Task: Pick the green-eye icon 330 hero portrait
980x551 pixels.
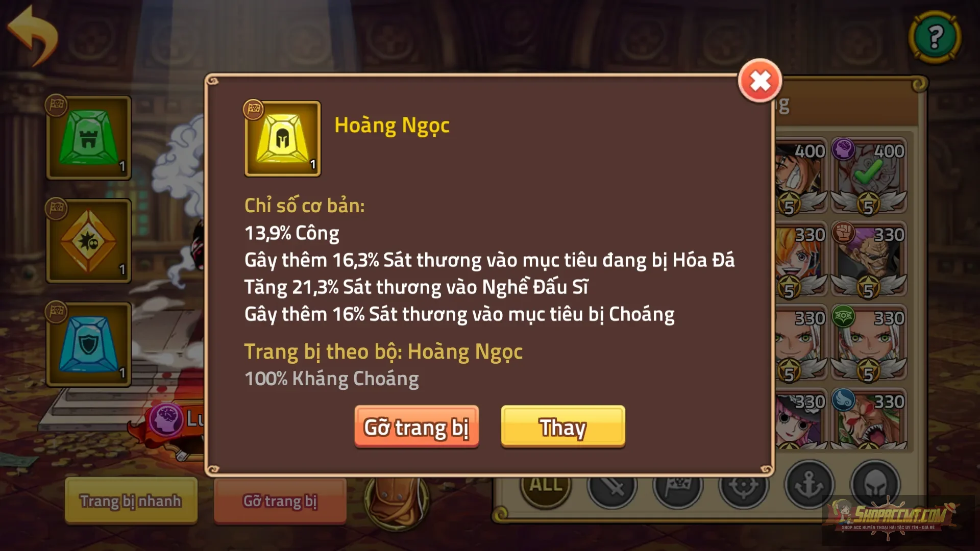Action: pyautogui.click(x=869, y=343)
